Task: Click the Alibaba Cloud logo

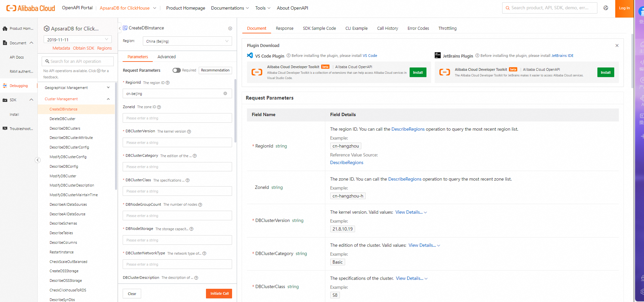Action: click(30, 8)
